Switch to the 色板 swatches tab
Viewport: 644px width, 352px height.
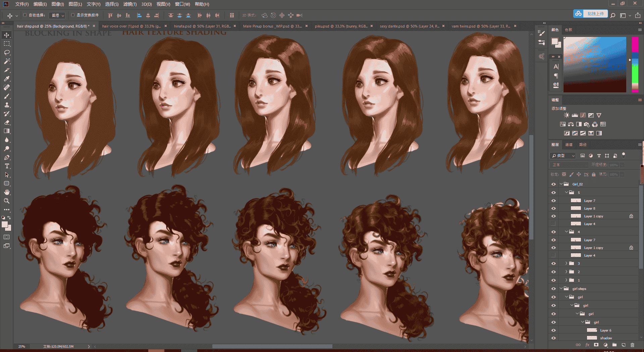pos(569,30)
